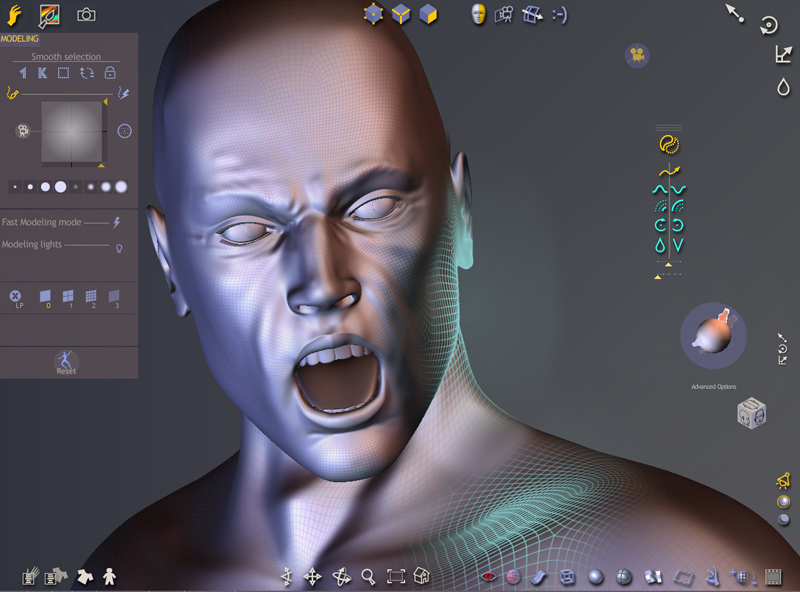Click the camera snapshot icon
The width and height of the screenshot is (800, 592).
[x=86, y=15]
